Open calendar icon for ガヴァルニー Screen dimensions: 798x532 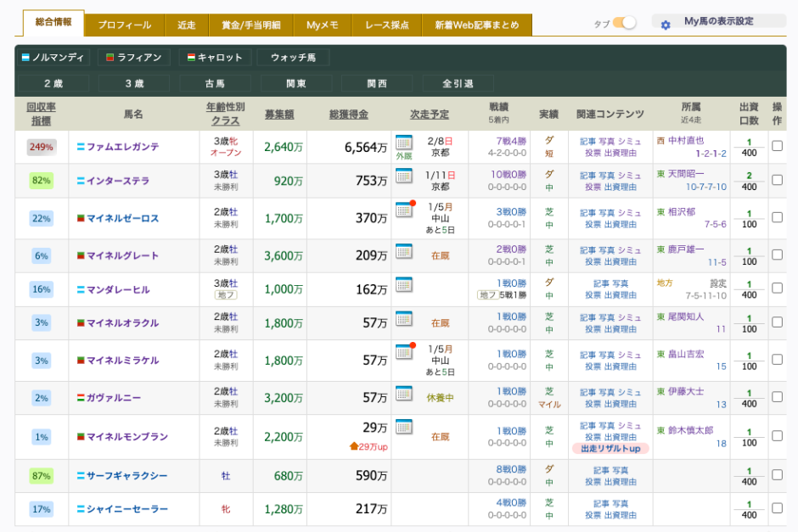[403, 393]
